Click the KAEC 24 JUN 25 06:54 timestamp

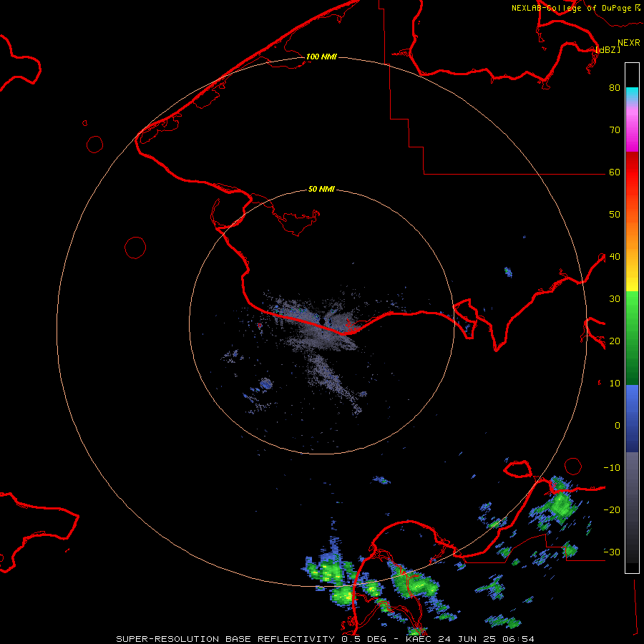tap(470, 639)
